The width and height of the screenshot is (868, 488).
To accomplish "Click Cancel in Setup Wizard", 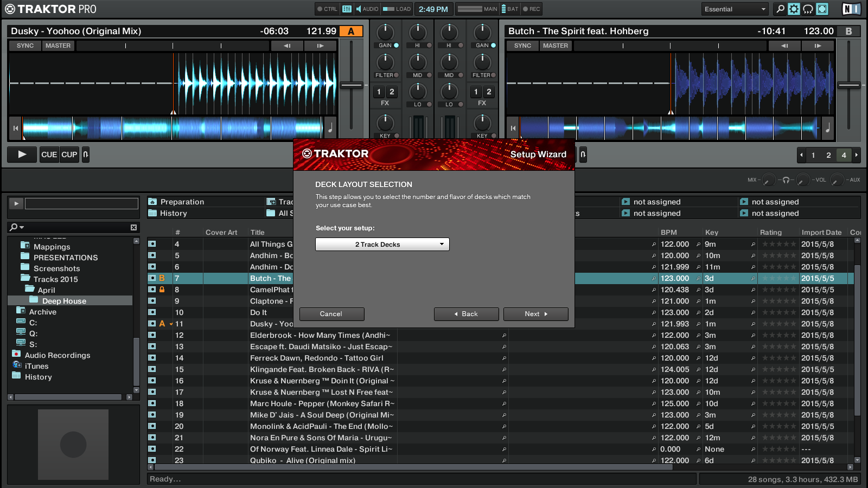I will point(331,314).
